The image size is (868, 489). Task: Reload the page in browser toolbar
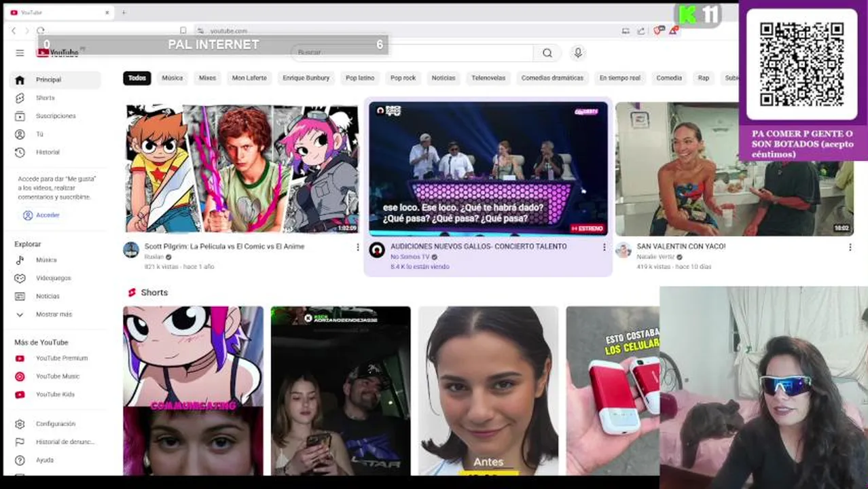click(x=41, y=31)
